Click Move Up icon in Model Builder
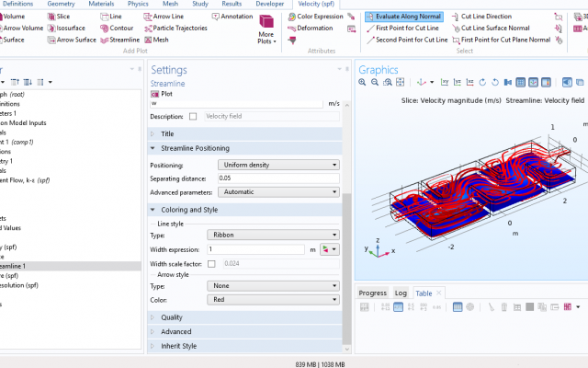The width and height of the screenshot is (588, 368). coord(15,82)
